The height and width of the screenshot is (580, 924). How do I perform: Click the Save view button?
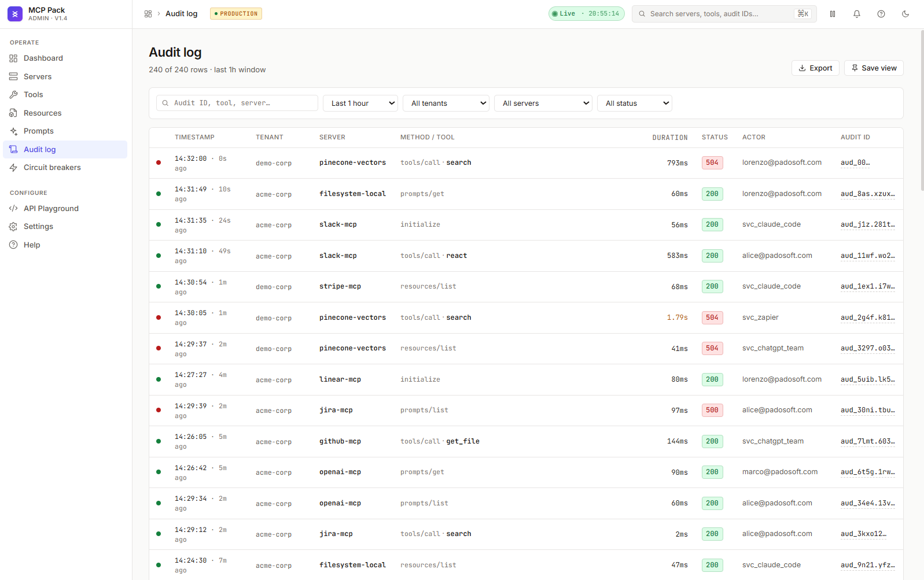[874, 68]
